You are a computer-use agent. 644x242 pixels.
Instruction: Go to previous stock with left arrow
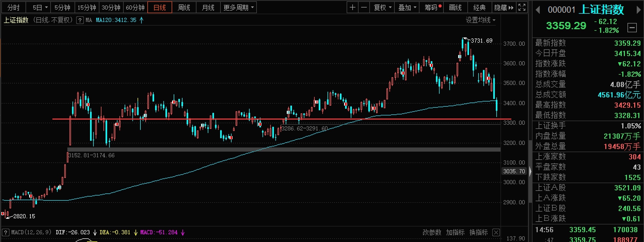pyautogui.click(x=538, y=10)
